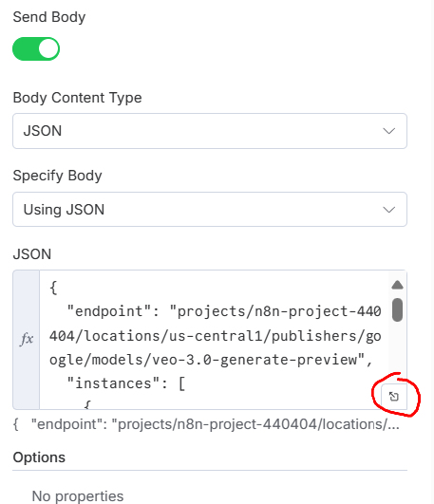
Task: Click the Options section heading
Action: [x=39, y=457]
